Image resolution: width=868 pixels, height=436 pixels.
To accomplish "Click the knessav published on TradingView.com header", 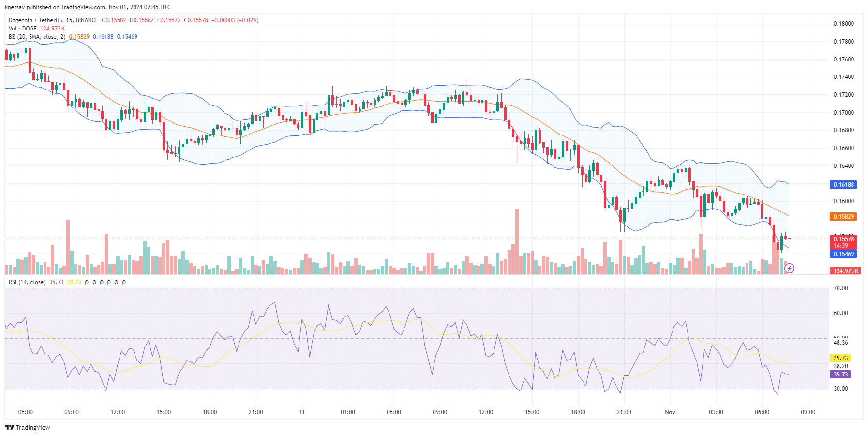I will 88,7.
